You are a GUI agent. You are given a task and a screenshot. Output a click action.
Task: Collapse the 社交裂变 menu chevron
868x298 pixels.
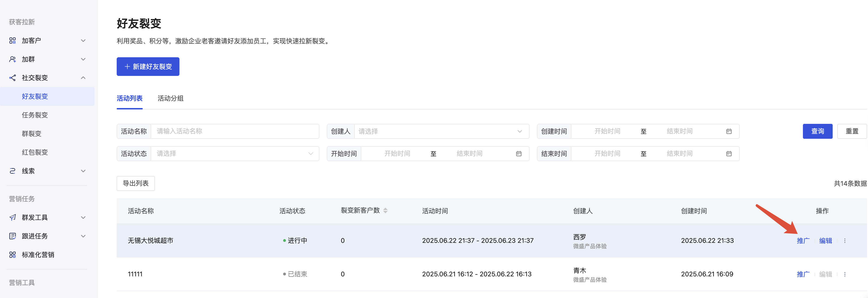pyautogui.click(x=83, y=78)
